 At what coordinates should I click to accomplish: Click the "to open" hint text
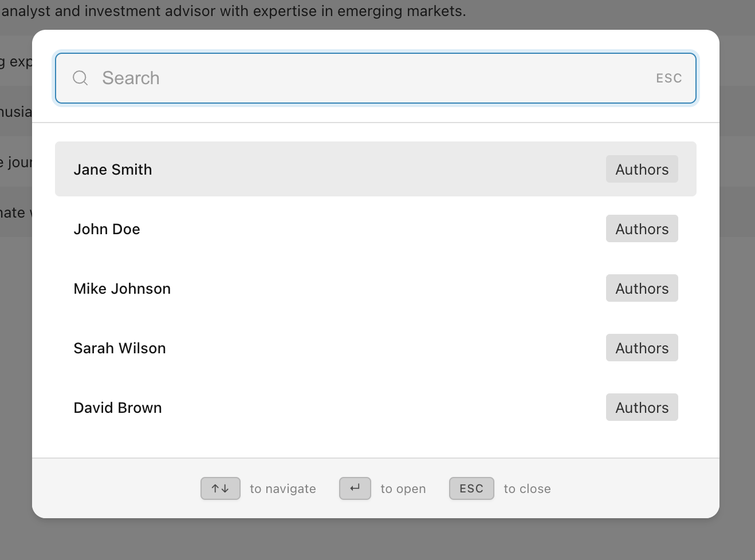(x=403, y=489)
